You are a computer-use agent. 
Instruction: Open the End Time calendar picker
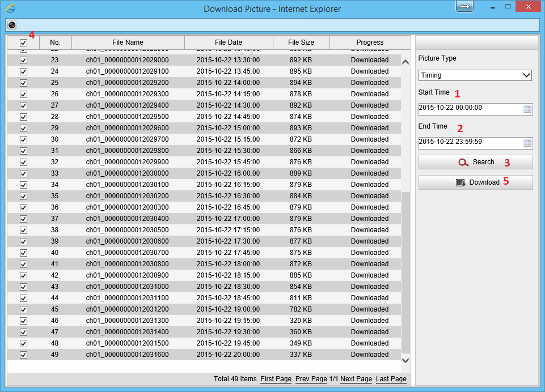pos(527,143)
